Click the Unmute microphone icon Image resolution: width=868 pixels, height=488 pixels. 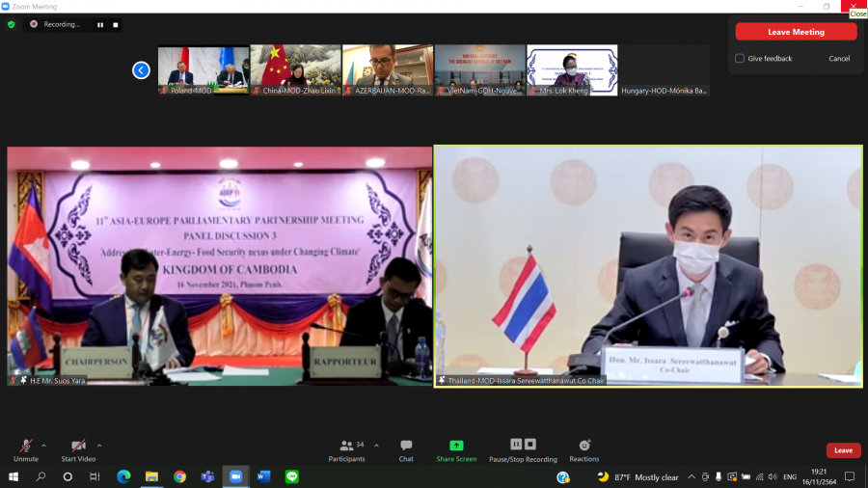[x=26, y=446]
